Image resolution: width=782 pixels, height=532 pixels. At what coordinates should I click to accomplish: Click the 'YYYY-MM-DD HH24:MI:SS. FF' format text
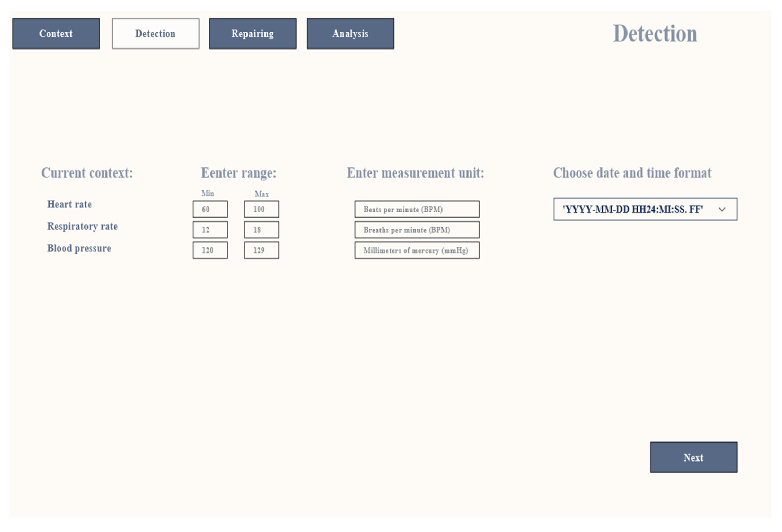click(x=633, y=209)
